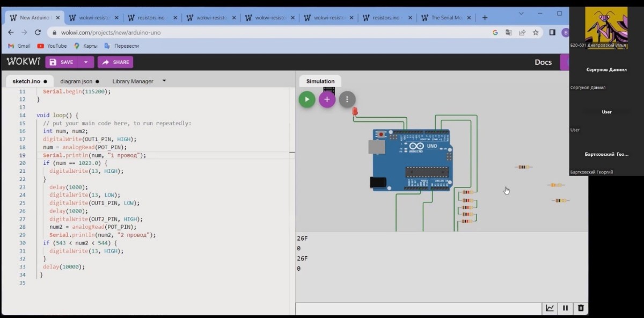Viewport: 644px width, 318px height.
Task: Click the SAVE button
Action: point(61,62)
